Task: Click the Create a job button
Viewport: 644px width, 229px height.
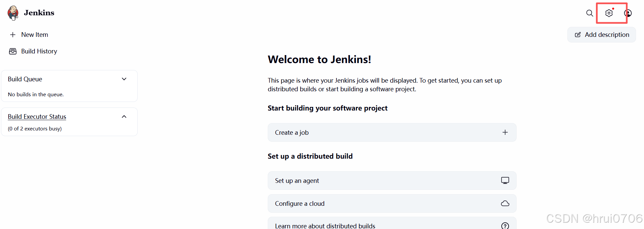Action: (392, 132)
